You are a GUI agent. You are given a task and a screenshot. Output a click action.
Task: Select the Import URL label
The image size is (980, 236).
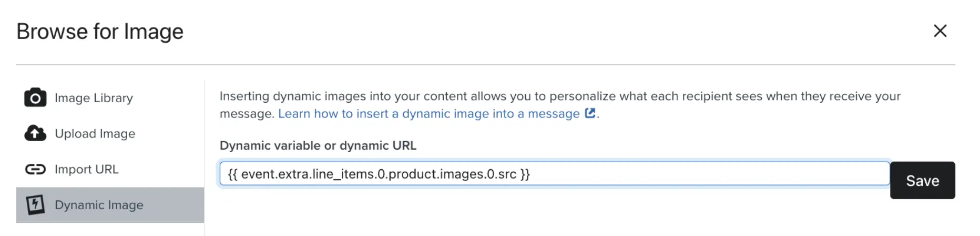87,169
